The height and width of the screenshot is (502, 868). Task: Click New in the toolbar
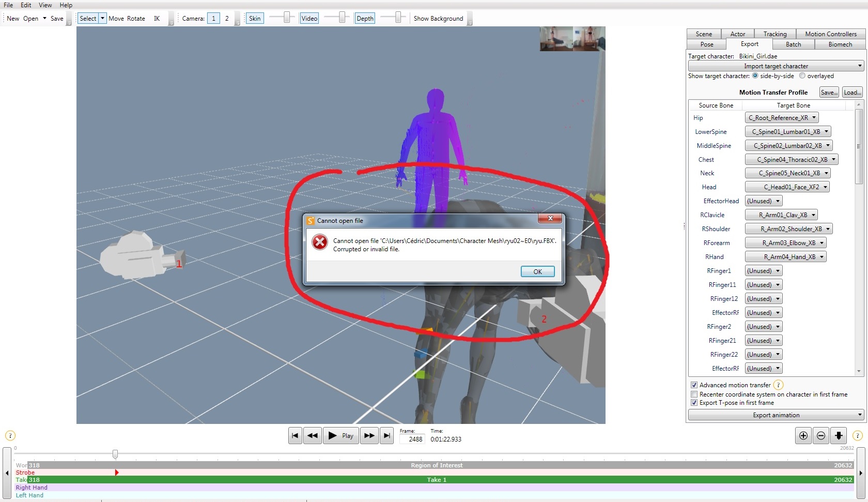13,19
